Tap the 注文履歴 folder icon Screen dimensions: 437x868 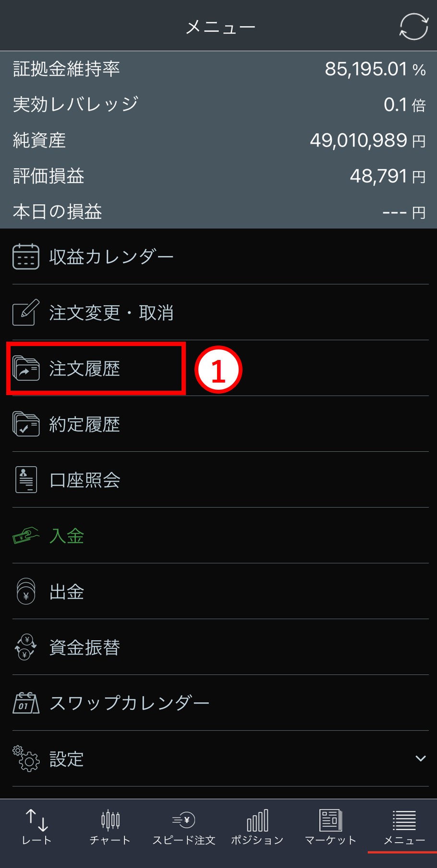(x=26, y=369)
